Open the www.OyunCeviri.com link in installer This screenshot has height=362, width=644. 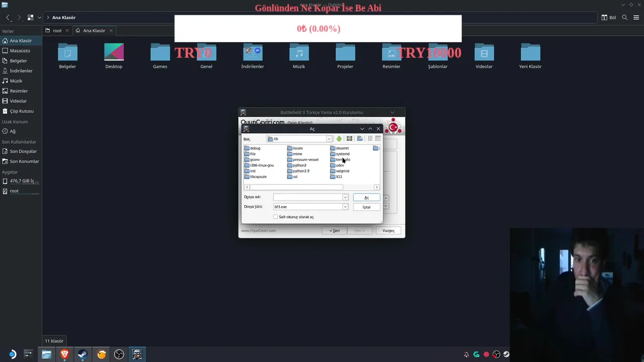point(258,231)
